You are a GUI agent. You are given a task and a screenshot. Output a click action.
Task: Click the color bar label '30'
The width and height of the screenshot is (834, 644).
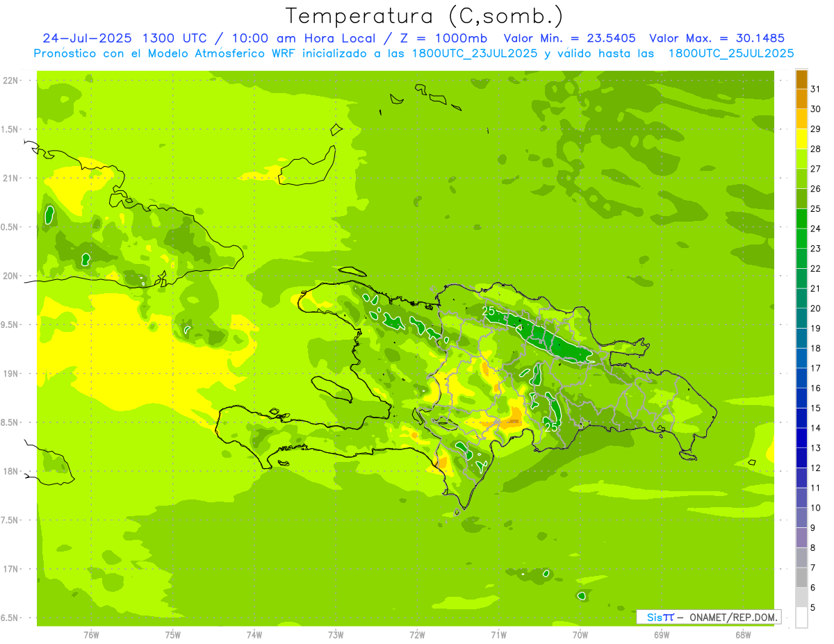[x=816, y=109]
